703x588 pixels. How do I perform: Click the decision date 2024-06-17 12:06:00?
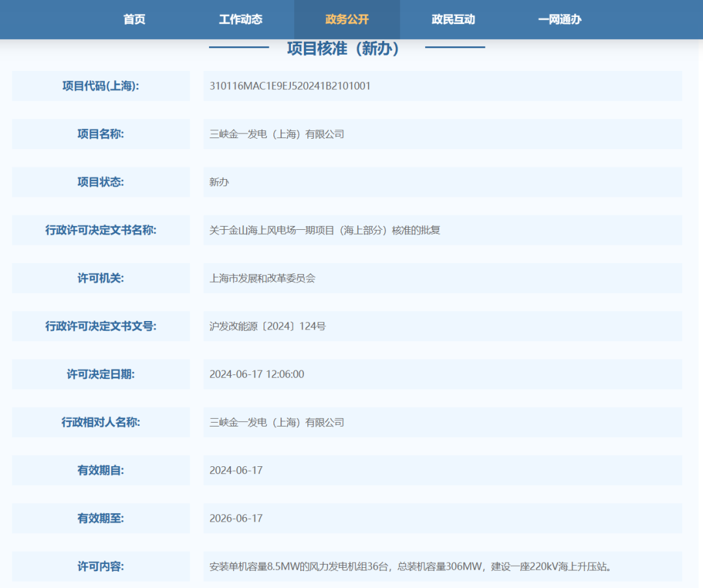(256, 374)
